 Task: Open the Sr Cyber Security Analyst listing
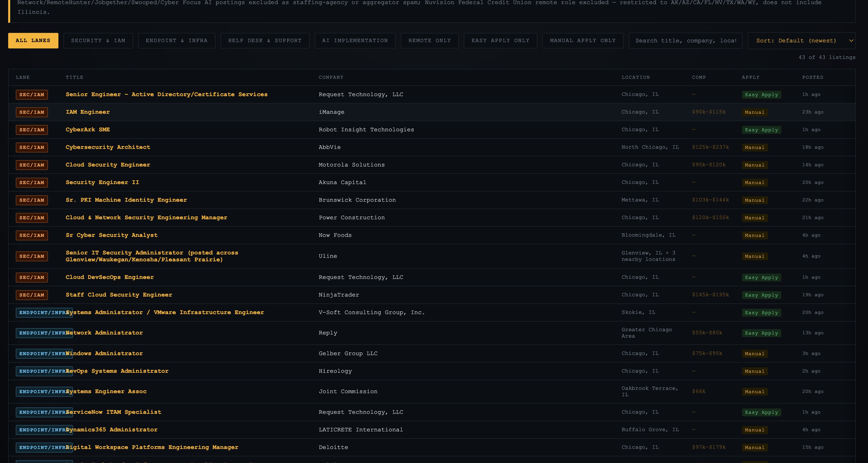point(111,235)
